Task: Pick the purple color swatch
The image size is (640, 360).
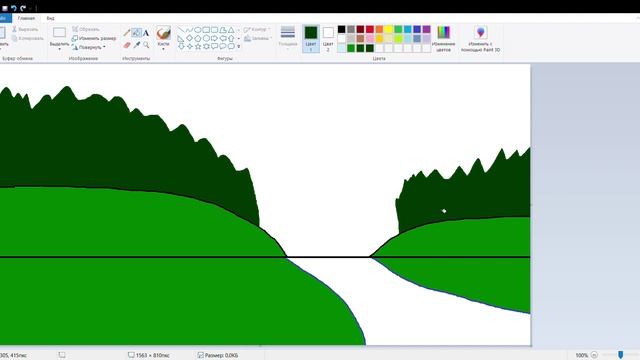Action: point(427,29)
